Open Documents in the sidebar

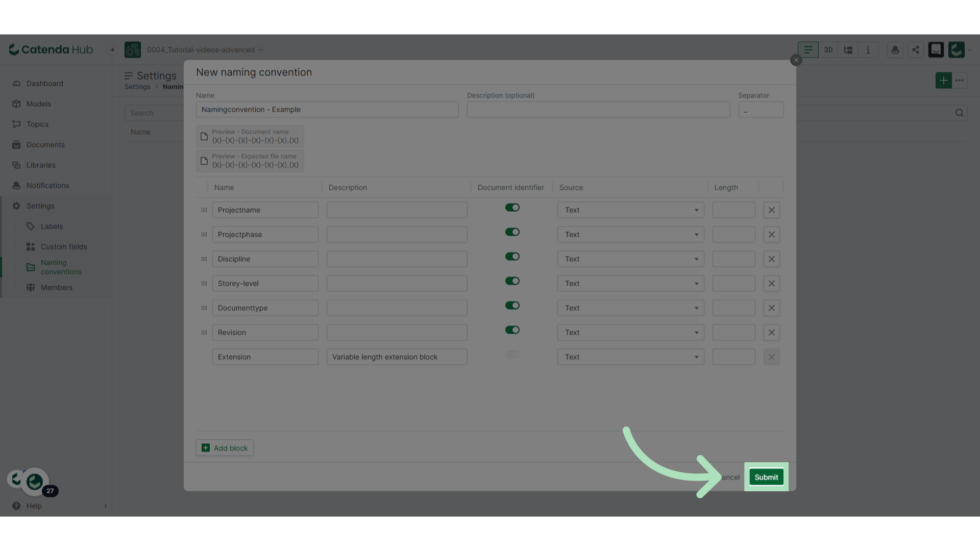pyautogui.click(x=45, y=144)
